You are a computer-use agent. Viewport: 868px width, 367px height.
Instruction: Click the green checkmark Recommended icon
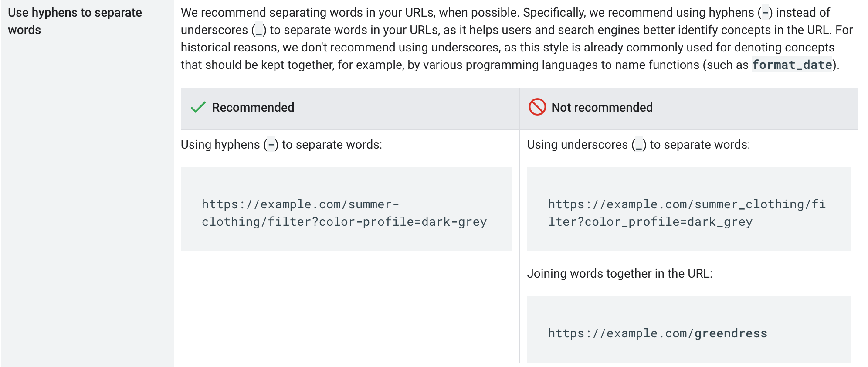[x=198, y=107]
